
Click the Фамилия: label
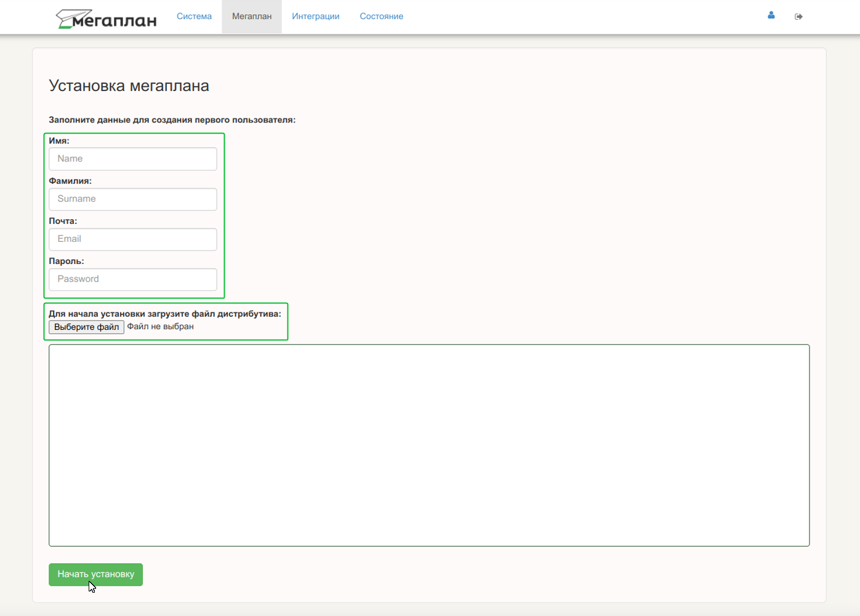coord(70,181)
